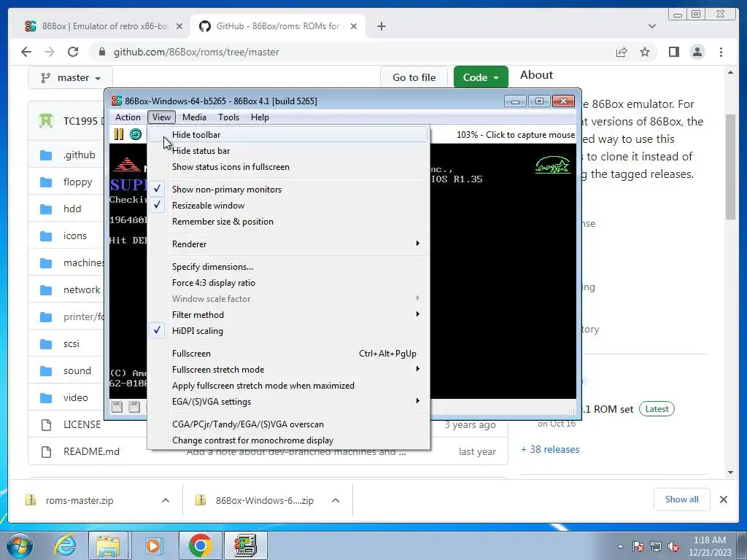The image size is (747, 560).
Task: Toggle Change contrast for monochrome display
Action: point(289,440)
